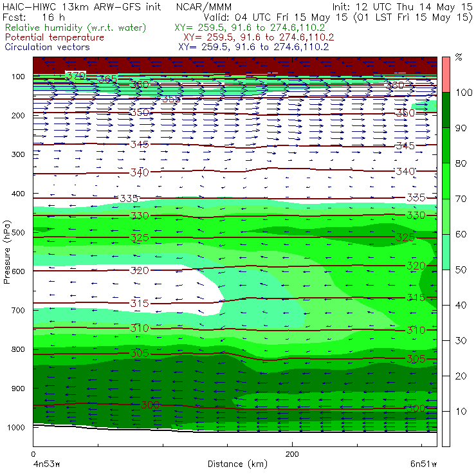
Task: Click the 'Pressure (hPa)' axis title
Action: click(x=6, y=252)
